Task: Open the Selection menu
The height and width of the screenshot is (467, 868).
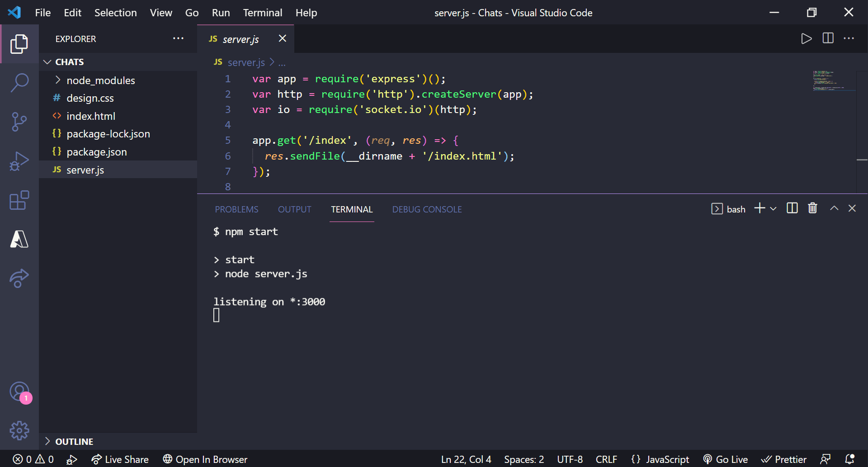Action: point(116,13)
